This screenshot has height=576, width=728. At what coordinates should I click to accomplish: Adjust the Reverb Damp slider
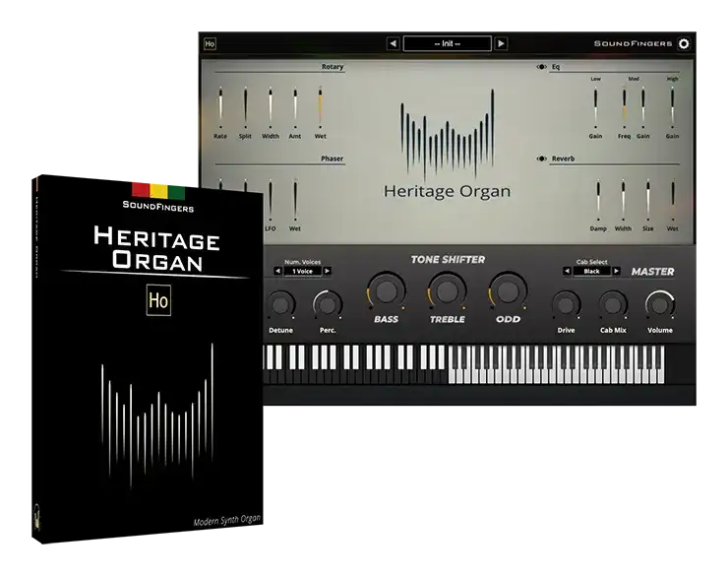598,200
